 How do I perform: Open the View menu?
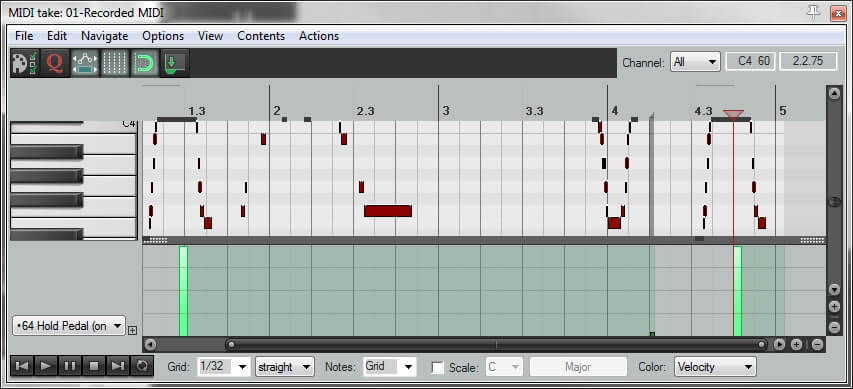(x=210, y=36)
